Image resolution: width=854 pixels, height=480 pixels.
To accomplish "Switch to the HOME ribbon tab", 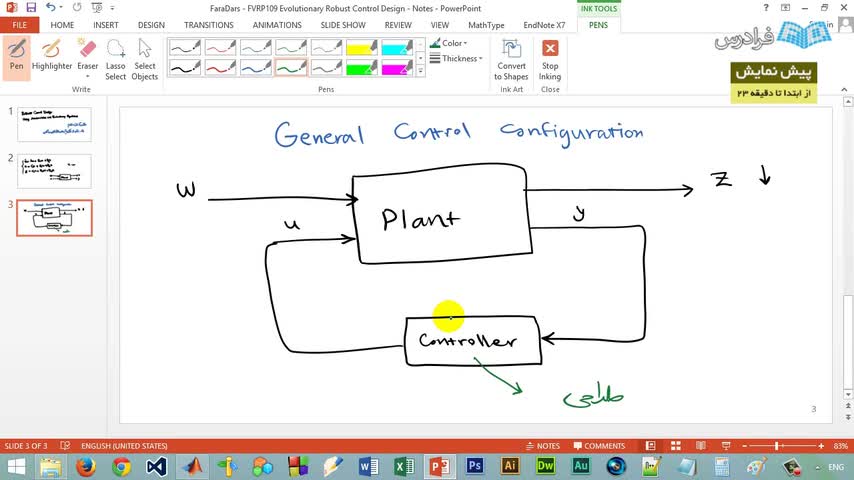I will 62,25.
